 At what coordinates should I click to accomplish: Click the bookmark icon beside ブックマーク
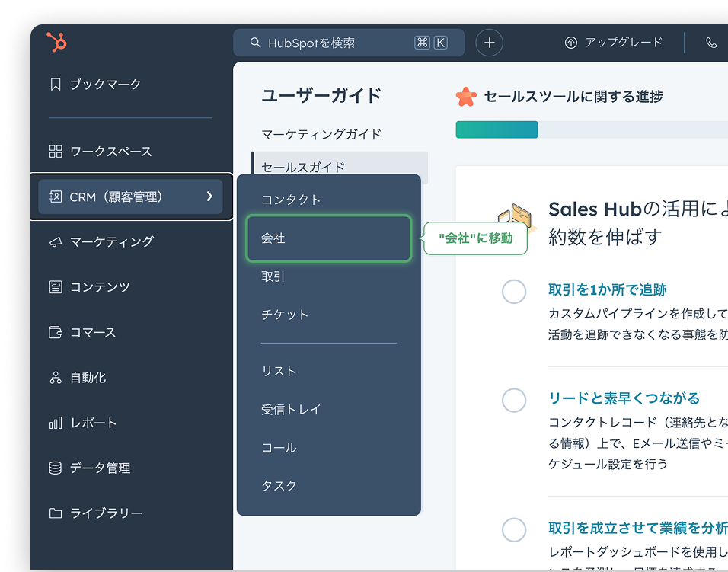[x=56, y=85]
